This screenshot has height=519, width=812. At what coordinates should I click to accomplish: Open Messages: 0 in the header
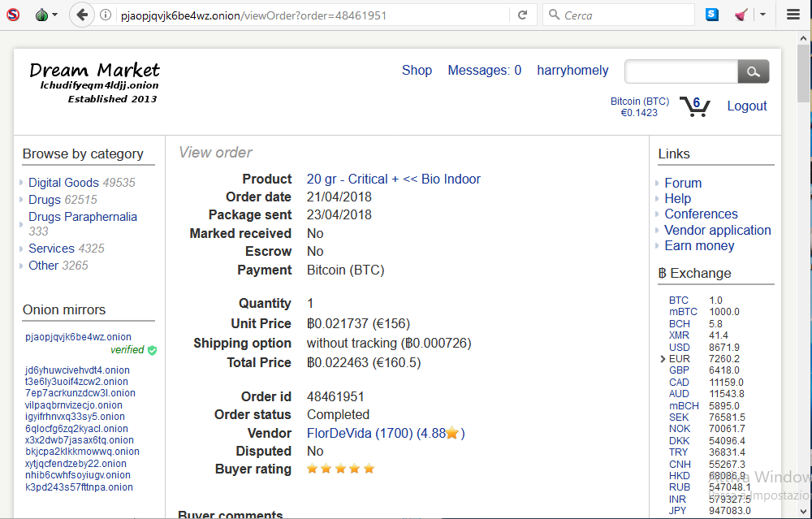tap(484, 71)
